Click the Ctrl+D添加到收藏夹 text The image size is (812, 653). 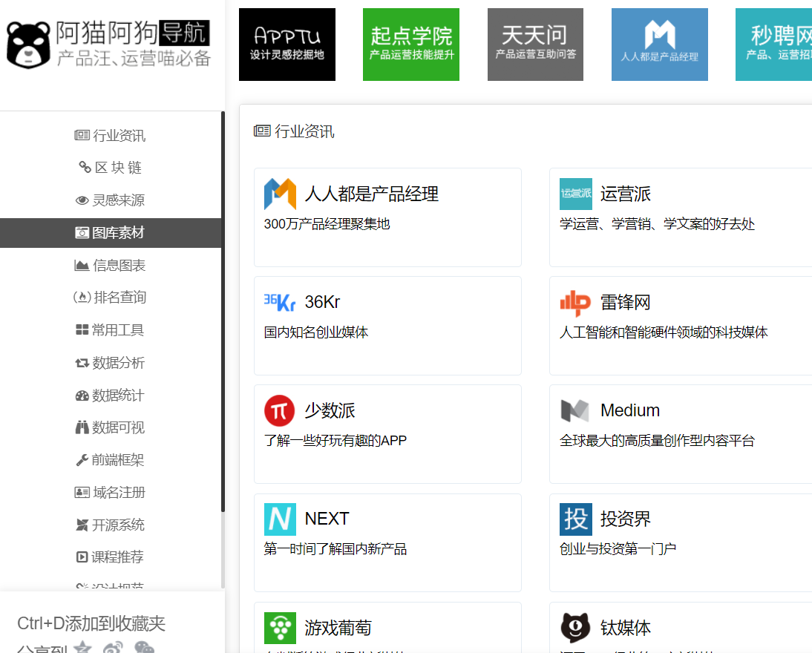91,623
